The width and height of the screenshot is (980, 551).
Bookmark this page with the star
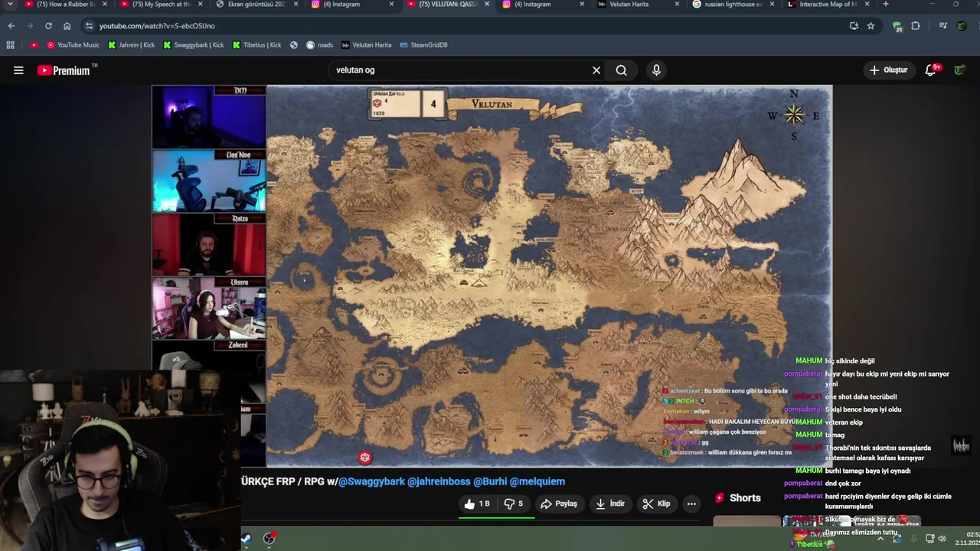coord(871,26)
